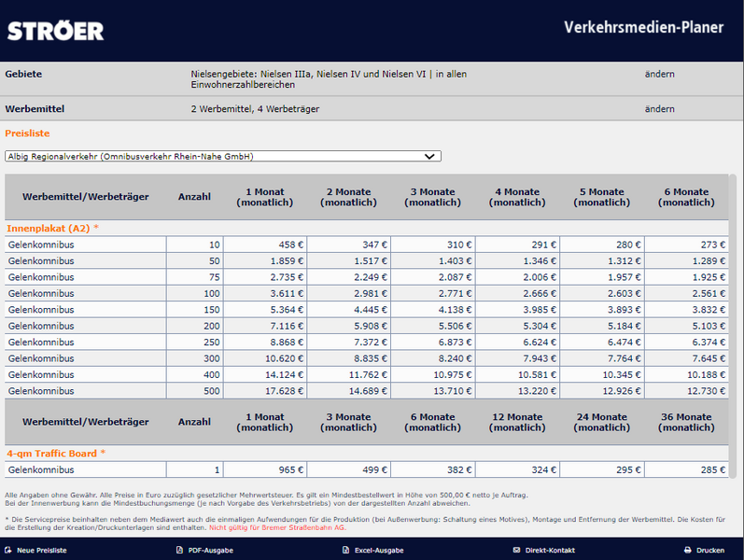Viewport: 744px width, 560px height.
Task: Click the 5.184 € price cell
Action: point(602,326)
